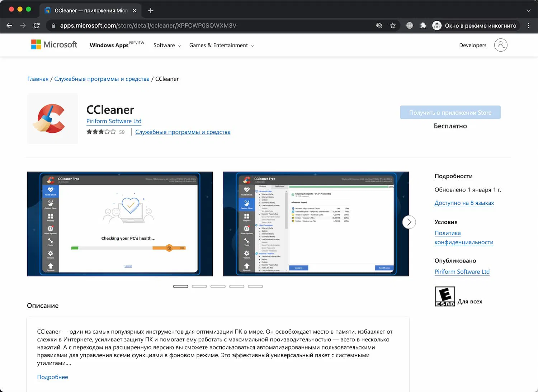Click the Microsoft logo

tap(54, 44)
